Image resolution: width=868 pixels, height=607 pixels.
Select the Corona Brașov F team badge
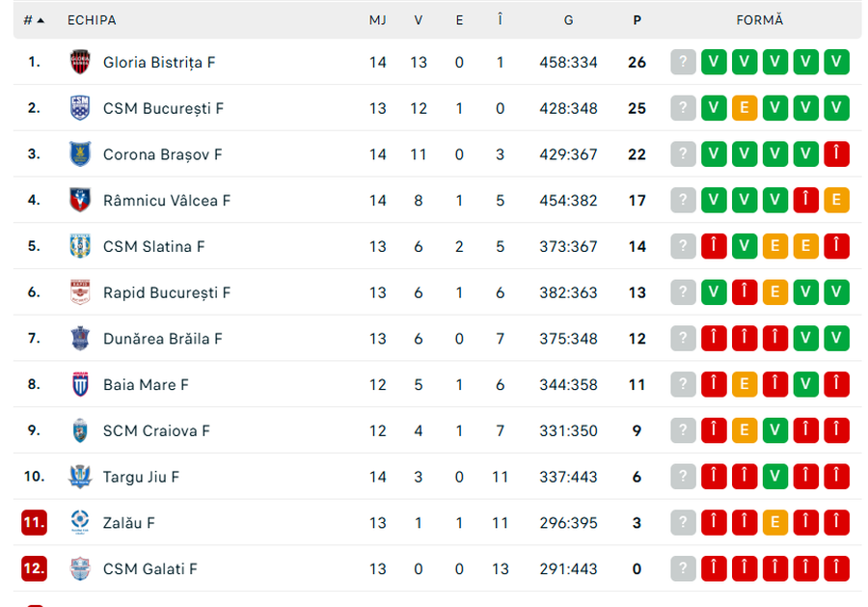click(81, 153)
